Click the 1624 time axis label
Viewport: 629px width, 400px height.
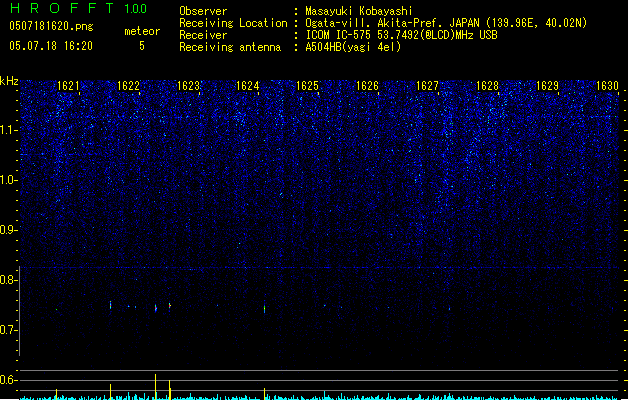[x=248, y=86]
